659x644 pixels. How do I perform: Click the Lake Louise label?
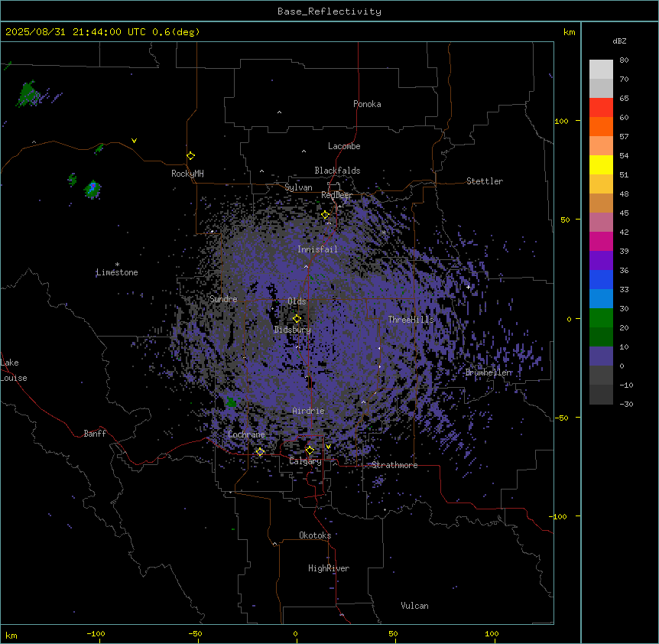pos(12,370)
